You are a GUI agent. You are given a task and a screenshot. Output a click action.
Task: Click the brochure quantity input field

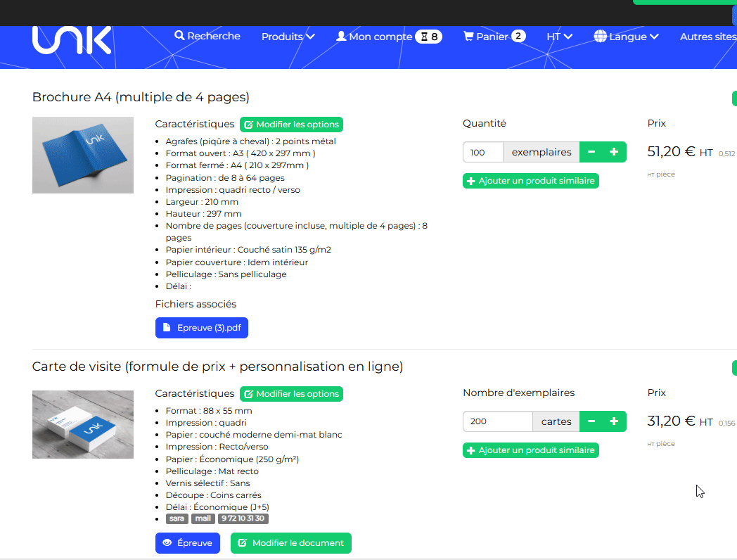(x=483, y=152)
